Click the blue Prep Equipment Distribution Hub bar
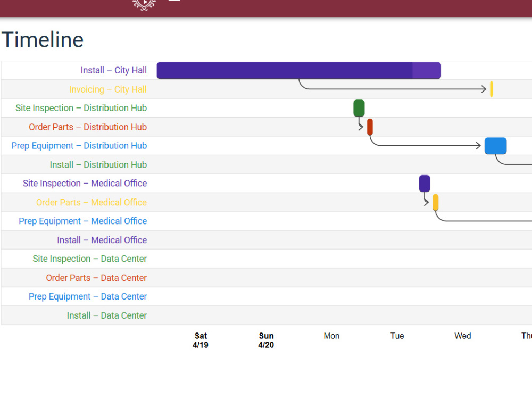Image resolution: width=532 pixels, height=399 pixels. pyautogui.click(x=495, y=146)
